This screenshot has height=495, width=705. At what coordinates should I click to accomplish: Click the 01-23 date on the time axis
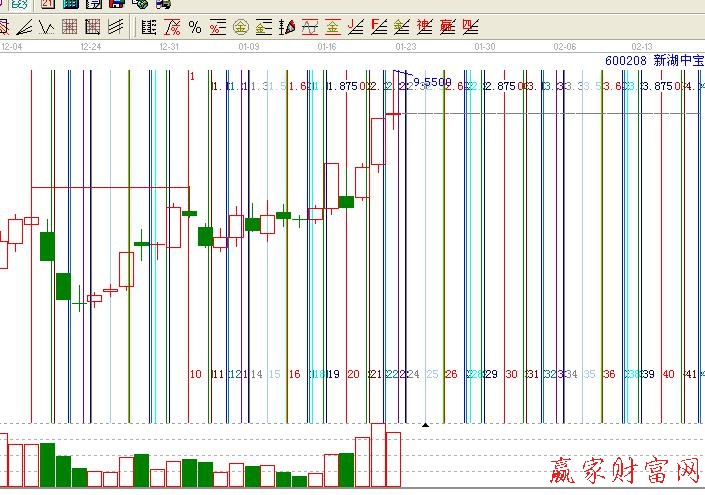(405, 46)
